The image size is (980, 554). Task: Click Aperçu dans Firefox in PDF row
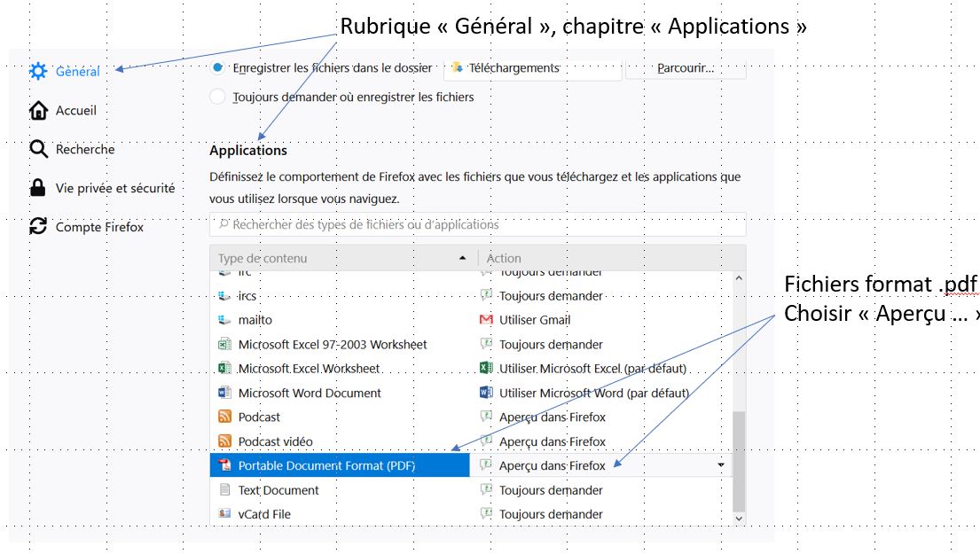click(x=553, y=465)
